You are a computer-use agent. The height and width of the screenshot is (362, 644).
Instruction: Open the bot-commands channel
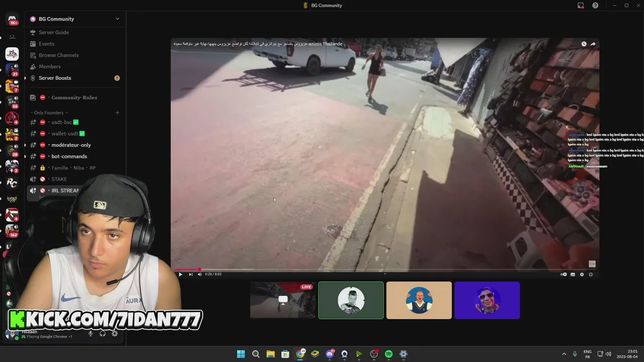(x=69, y=156)
